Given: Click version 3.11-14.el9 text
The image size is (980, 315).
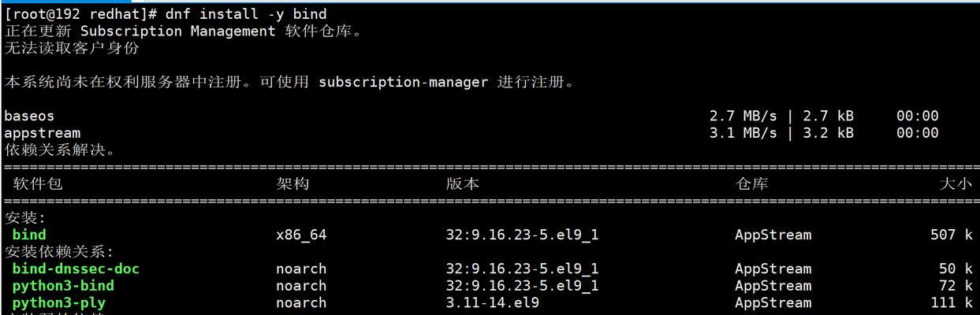Looking at the screenshot, I should [493, 303].
